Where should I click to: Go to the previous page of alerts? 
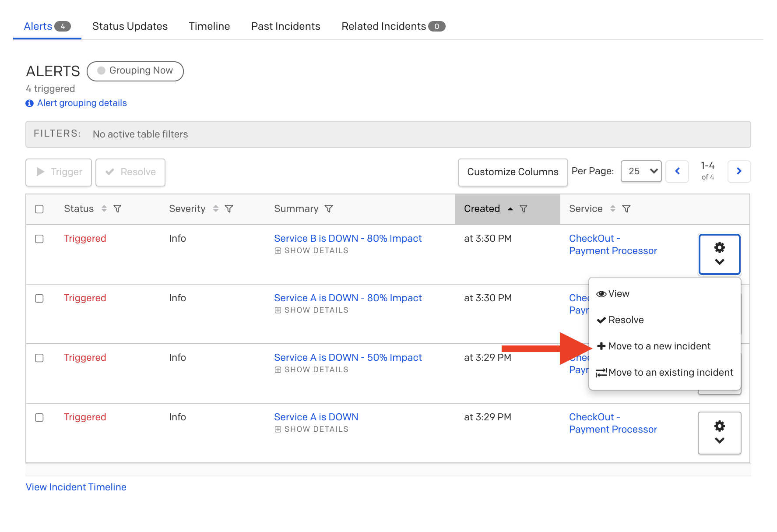coord(677,171)
